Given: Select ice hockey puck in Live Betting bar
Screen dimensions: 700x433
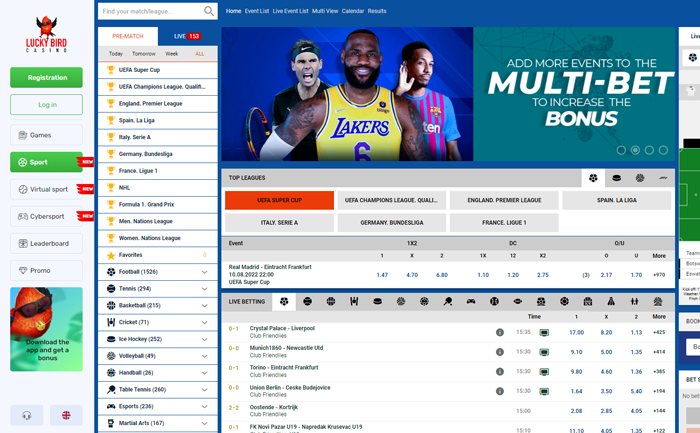Looking at the screenshot, I should tap(378, 302).
